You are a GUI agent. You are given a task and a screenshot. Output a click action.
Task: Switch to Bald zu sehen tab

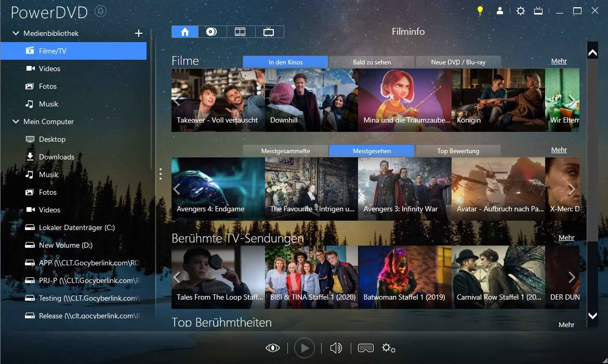tap(372, 62)
